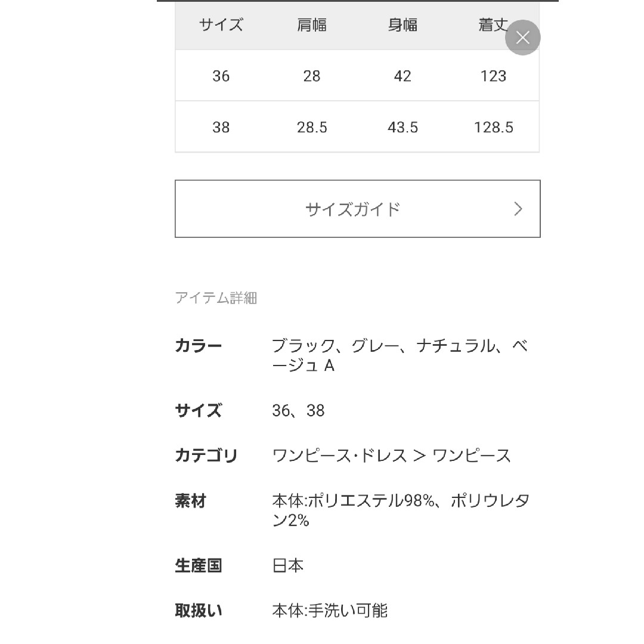Viewport: 644px width, 644px height.
Task: Click the 42 body width cell
Action: tap(402, 76)
